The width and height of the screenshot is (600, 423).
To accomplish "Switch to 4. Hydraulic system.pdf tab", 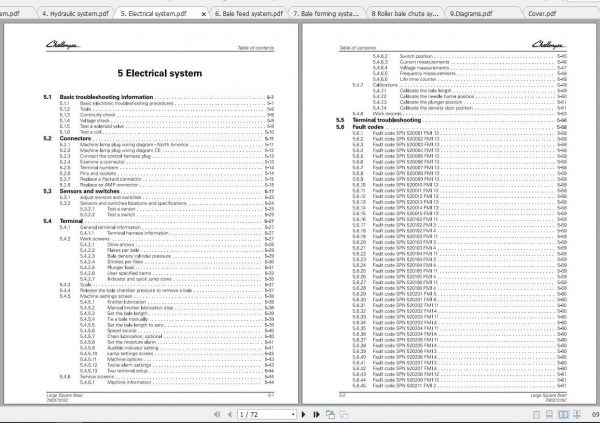I will click(75, 13).
